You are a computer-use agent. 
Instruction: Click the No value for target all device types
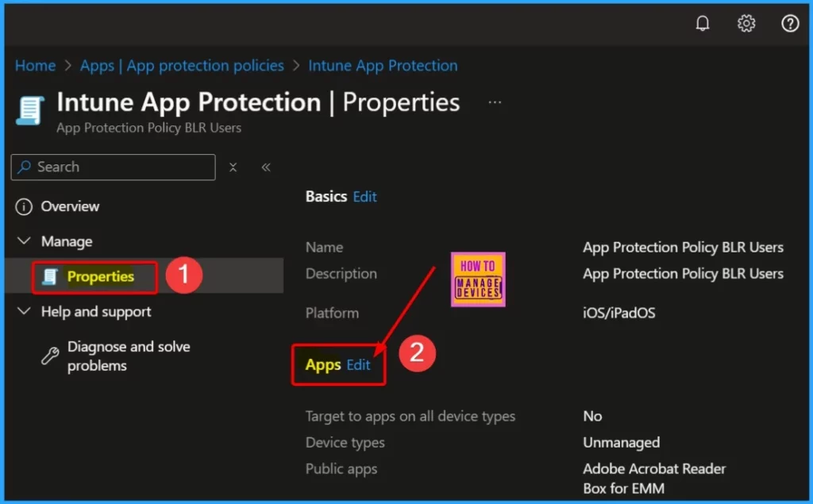tap(592, 416)
